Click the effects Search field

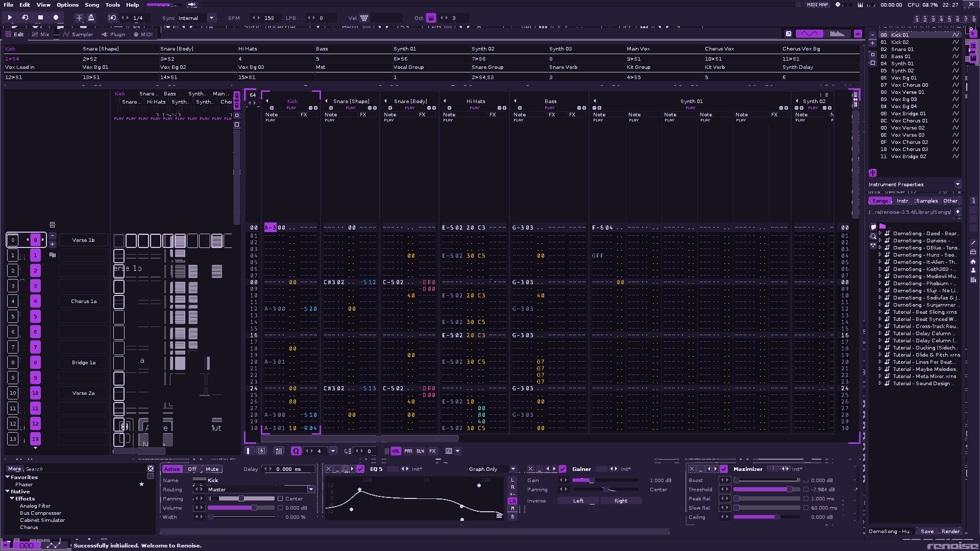pos(85,469)
